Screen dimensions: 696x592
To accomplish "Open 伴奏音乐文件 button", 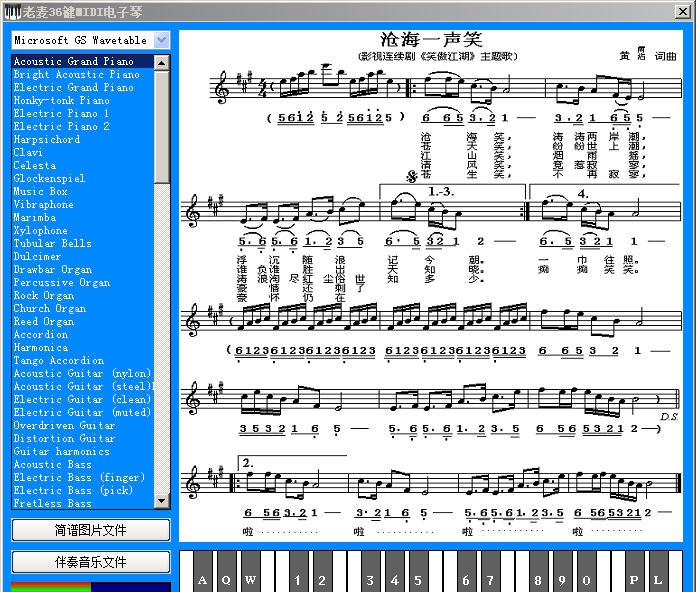I will click(91, 562).
